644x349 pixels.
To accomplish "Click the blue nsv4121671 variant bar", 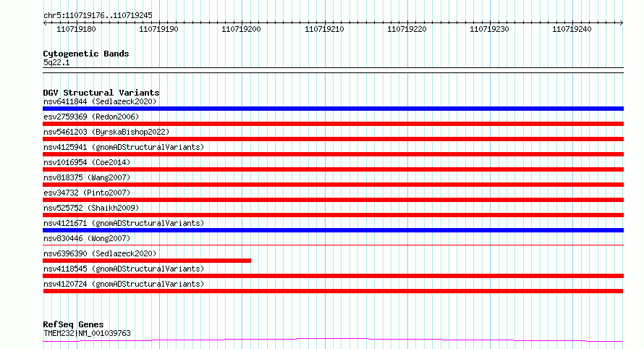I will 333,230.
